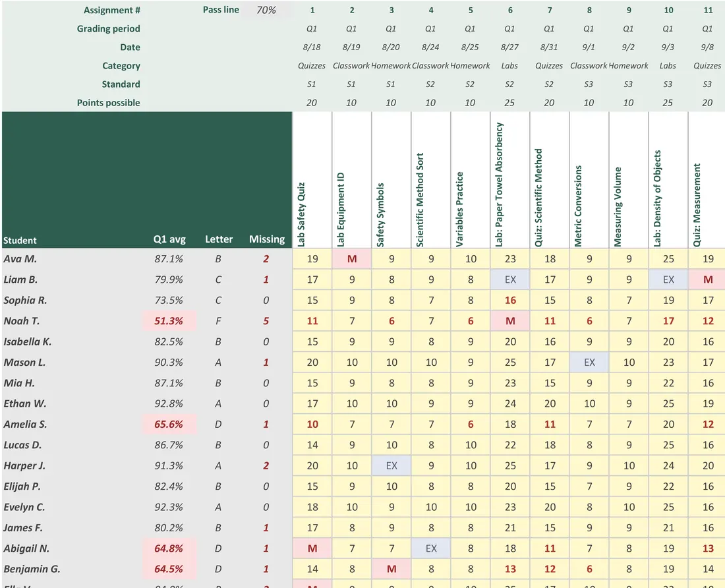Select student name Isabella K.
The height and width of the screenshot is (588, 725).
click(27, 341)
